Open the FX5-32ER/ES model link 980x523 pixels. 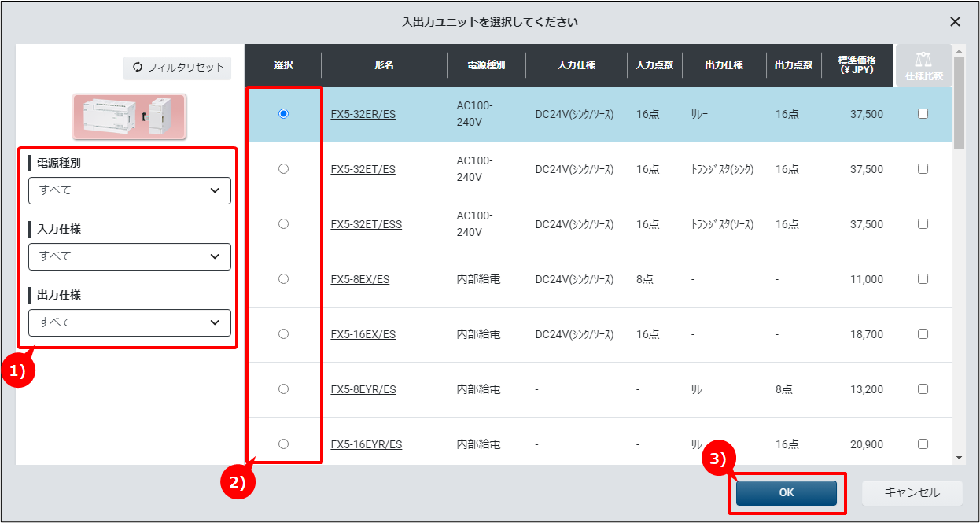click(363, 114)
